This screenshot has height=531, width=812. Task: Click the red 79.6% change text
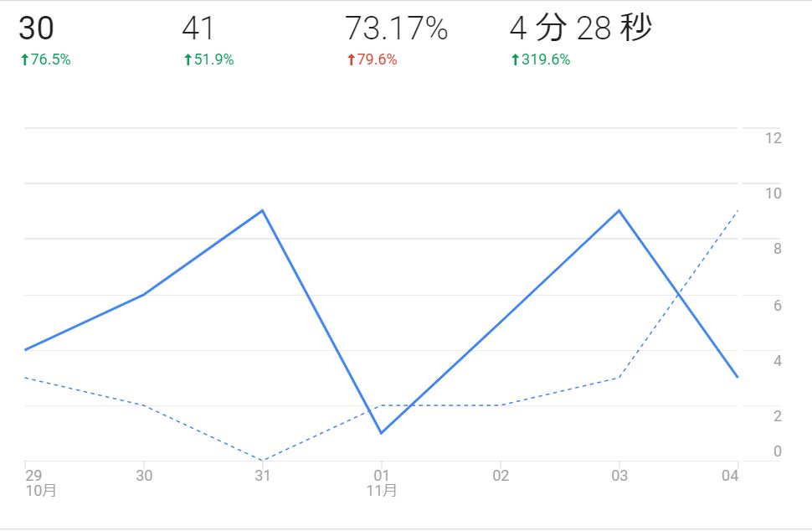click(377, 59)
